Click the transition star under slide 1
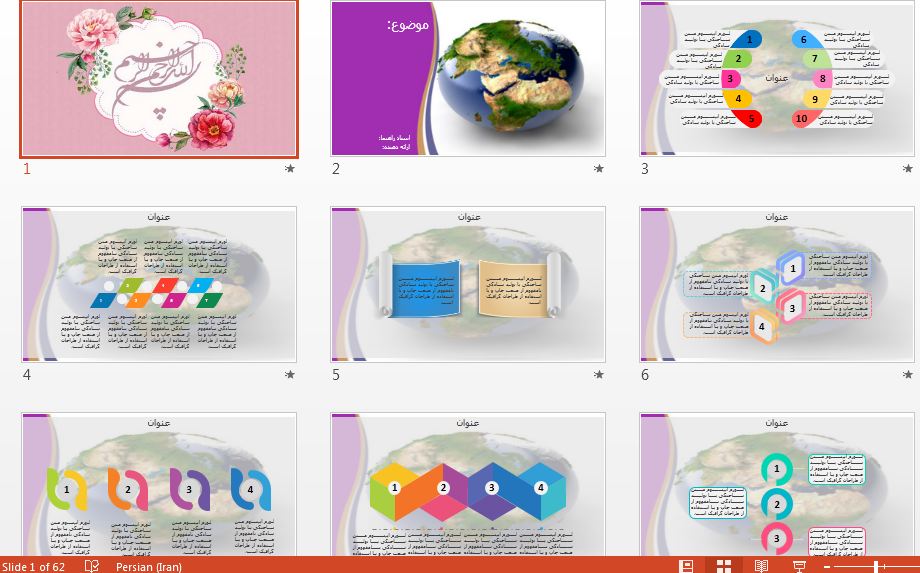920x573 pixels. pyautogui.click(x=290, y=169)
